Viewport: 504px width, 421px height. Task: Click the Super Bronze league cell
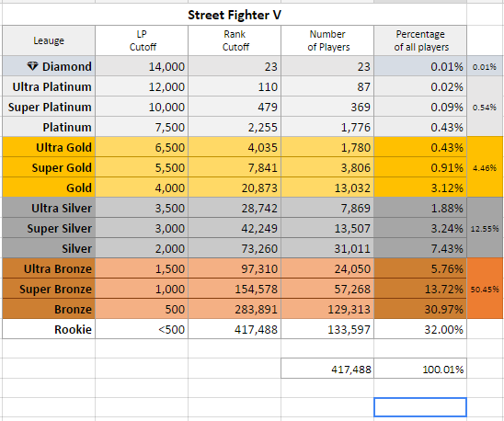[x=49, y=289]
